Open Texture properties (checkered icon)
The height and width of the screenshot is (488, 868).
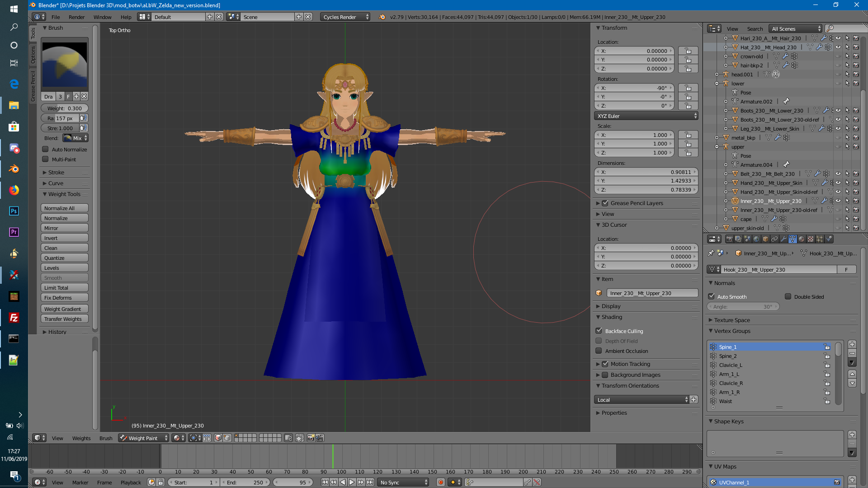pos(810,239)
